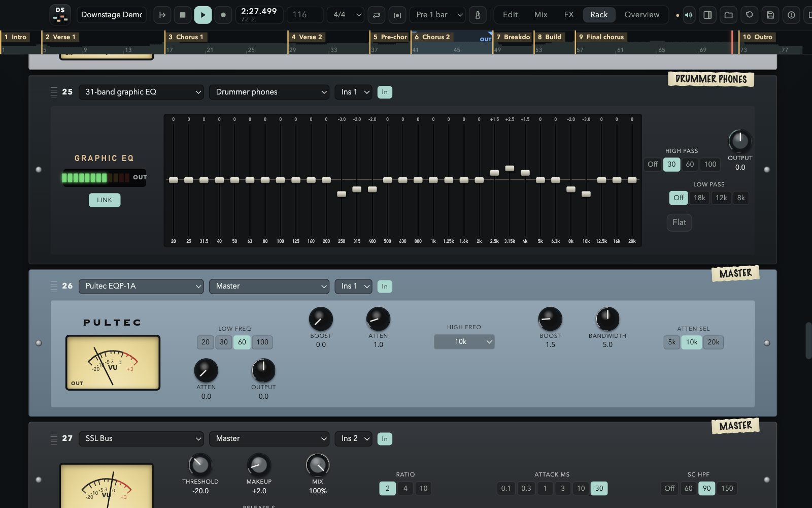Open the Drummer phones routing dropdown
This screenshot has height=508, width=812.
[x=269, y=92]
